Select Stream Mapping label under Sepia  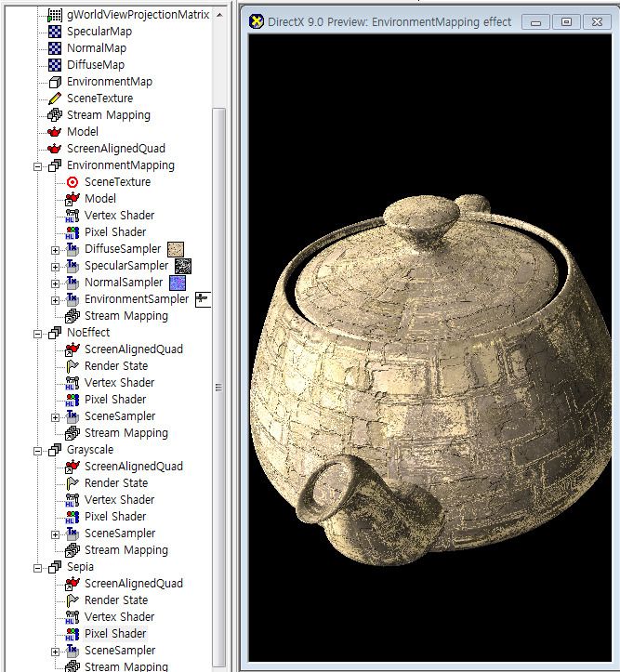click(x=126, y=666)
